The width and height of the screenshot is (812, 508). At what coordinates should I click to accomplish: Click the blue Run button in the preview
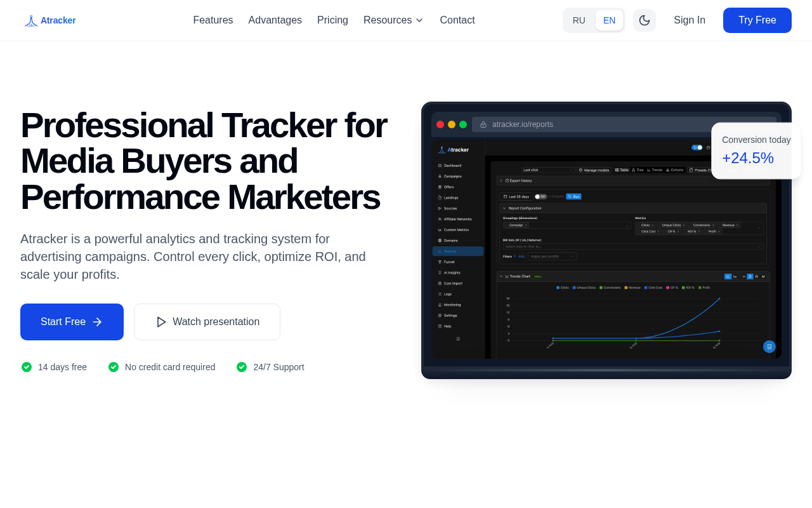point(573,196)
